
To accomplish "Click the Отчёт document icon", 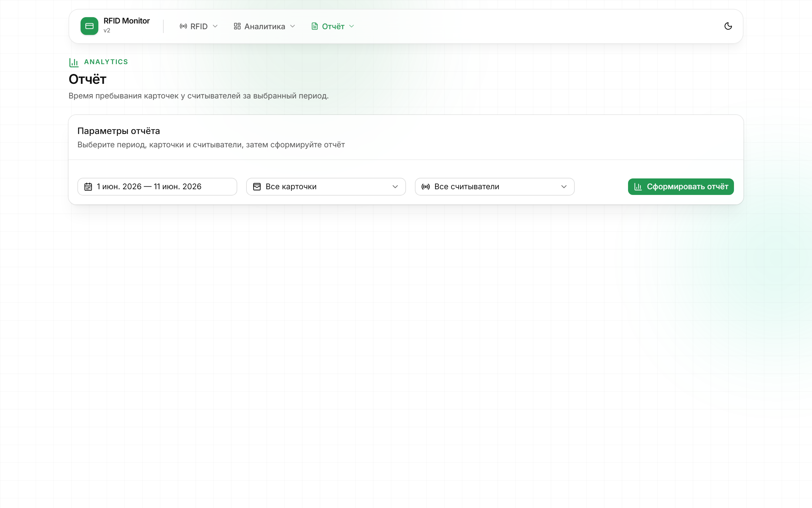I will click(x=315, y=26).
